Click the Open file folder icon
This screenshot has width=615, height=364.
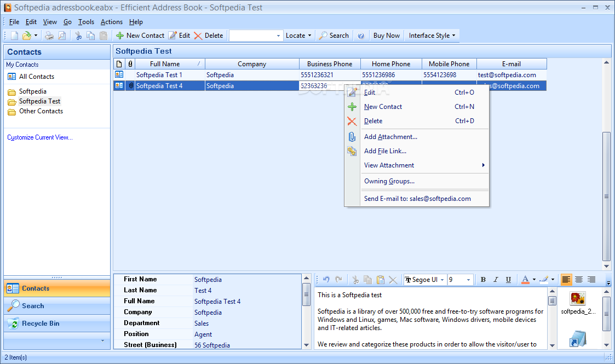coord(26,36)
